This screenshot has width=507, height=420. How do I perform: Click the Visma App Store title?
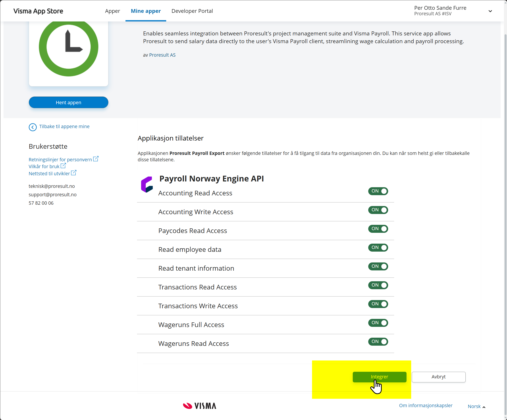click(38, 11)
